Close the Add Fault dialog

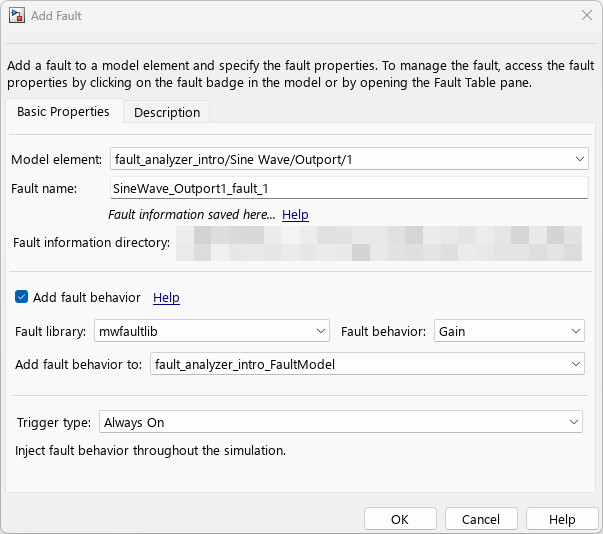585,15
